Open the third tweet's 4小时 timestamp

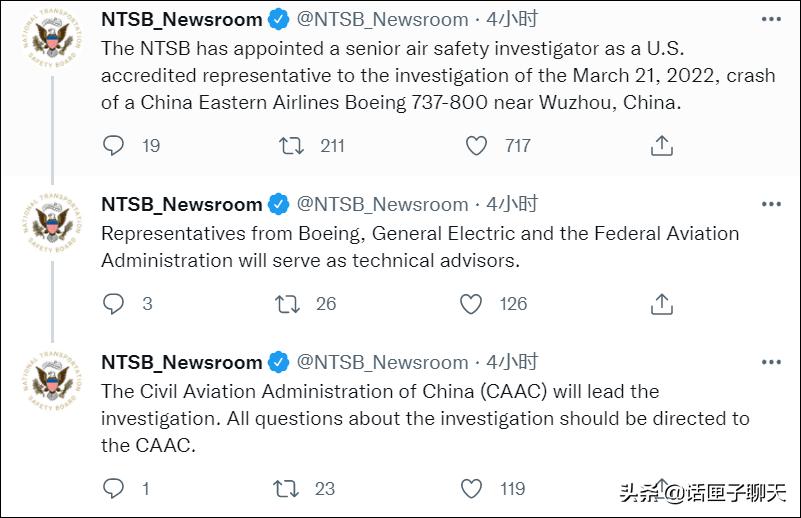pyautogui.click(x=511, y=362)
